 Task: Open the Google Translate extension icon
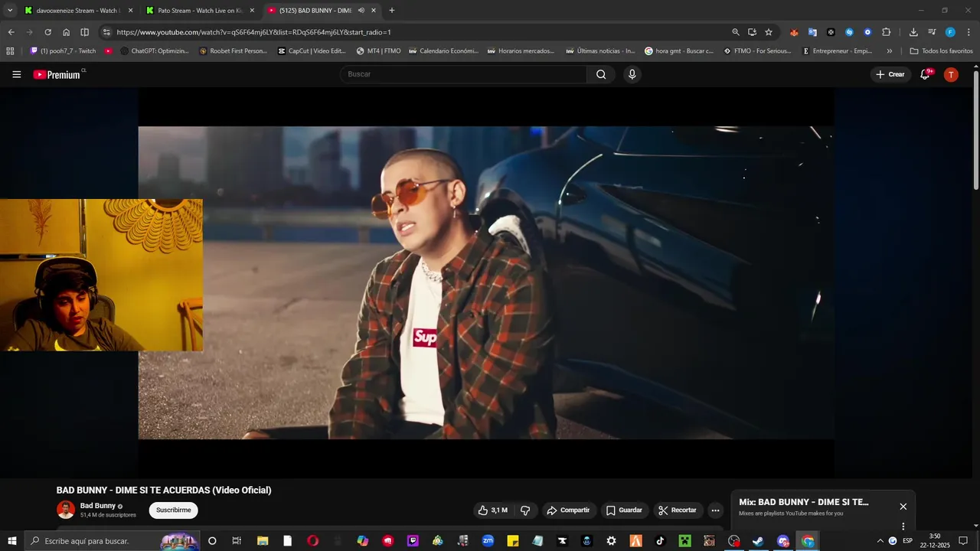[812, 32]
